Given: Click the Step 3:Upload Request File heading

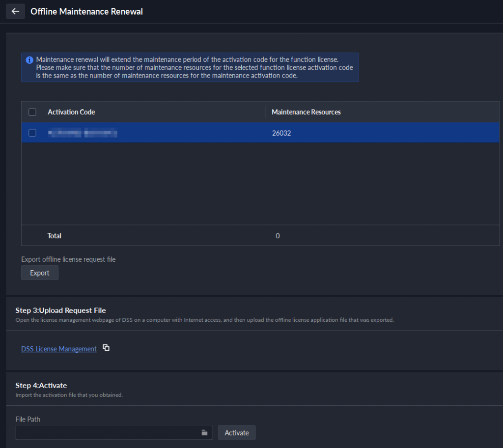Looking at the screenshot, I should 60,310.
